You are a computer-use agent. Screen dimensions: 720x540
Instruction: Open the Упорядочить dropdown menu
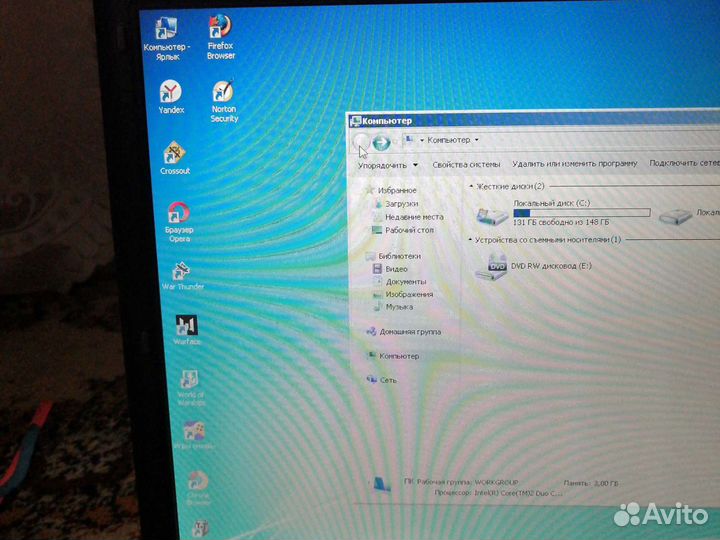(x=388, y=165)
